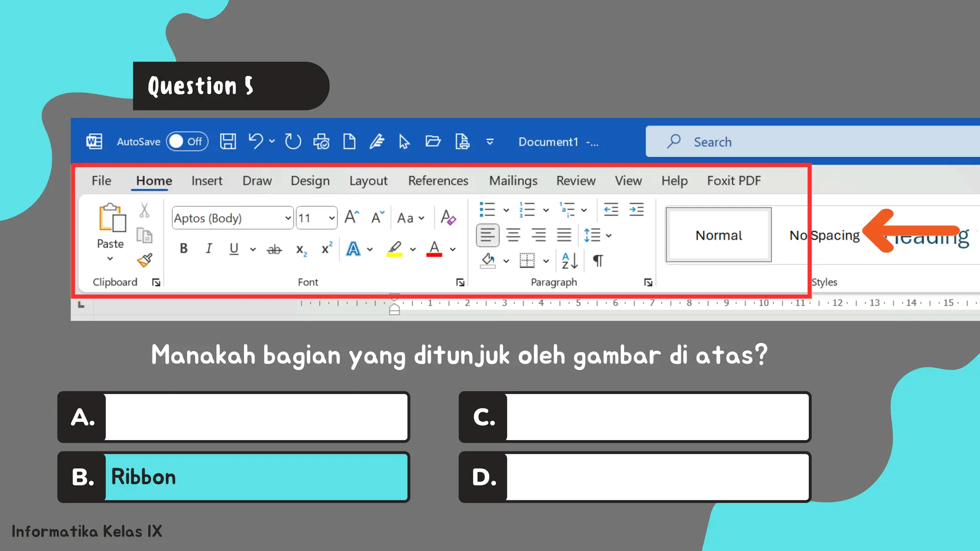Image resolution: width=980 pixels, height=551 pixels.
Task: Click the Open folder icon
Action: pyautogui.click(x=433, y=141)
